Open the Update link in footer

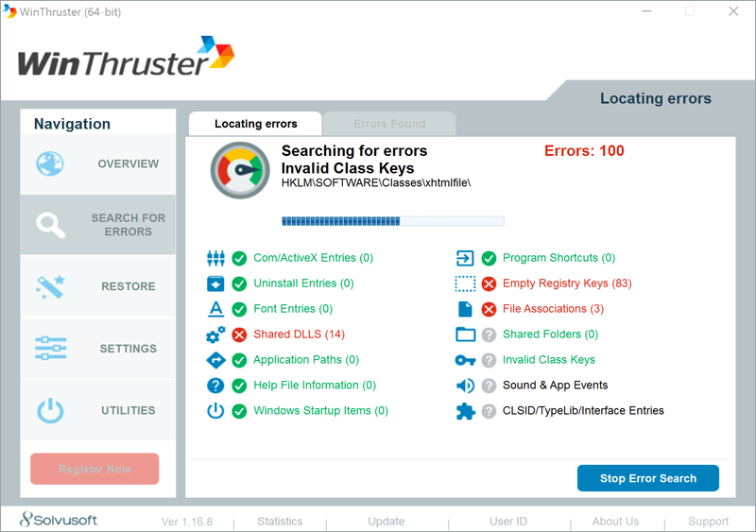pyautogui.click(x=387, y=522)
